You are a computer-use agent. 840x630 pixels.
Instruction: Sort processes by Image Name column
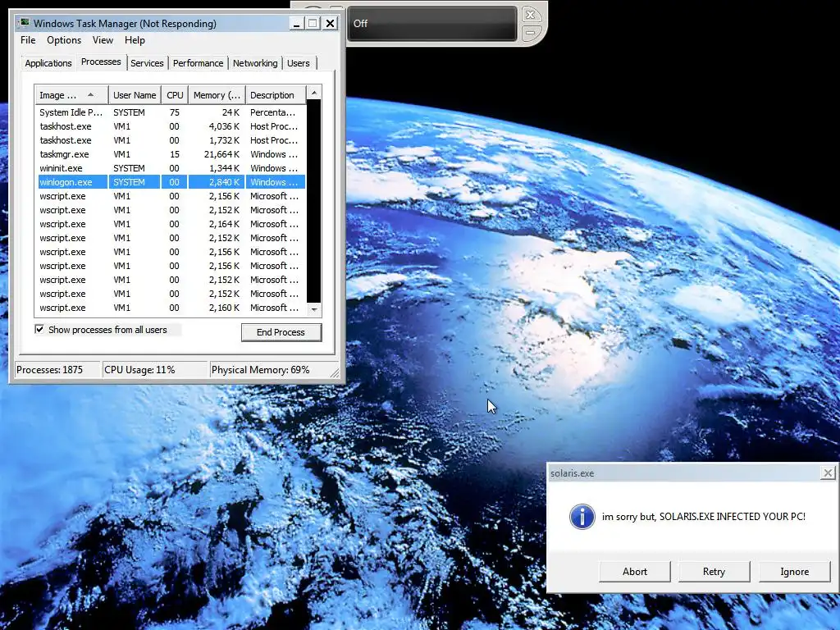point(71,95)
